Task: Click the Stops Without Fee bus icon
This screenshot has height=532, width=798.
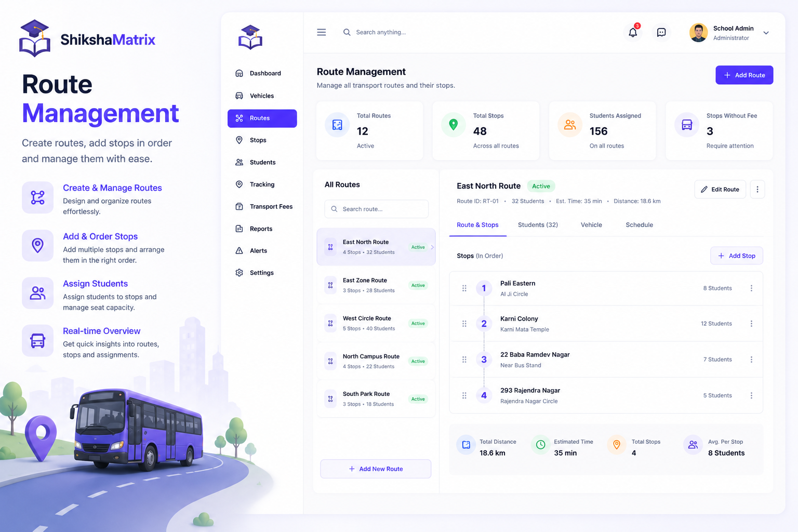Action: click(x=687, y=125)
